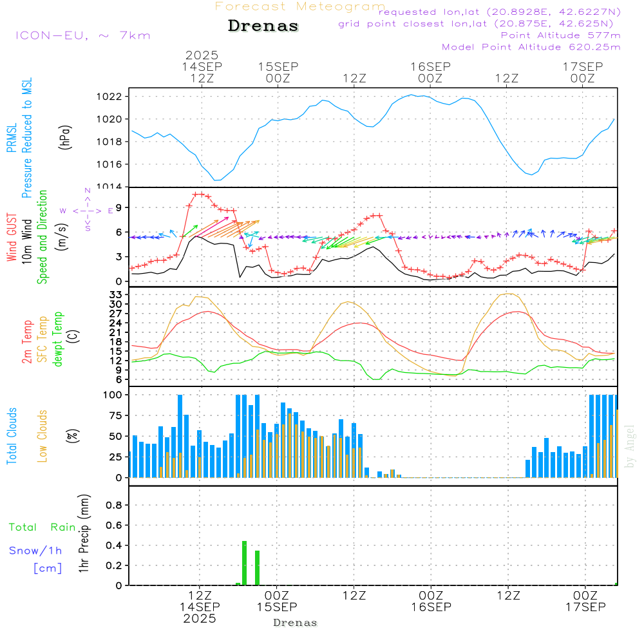Click the bottom '00Z 15SEP' axis label
644x644 pixels.
277,601
